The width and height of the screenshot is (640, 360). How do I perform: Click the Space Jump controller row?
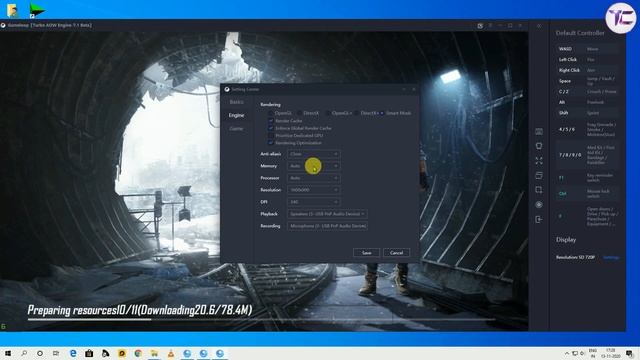pyautogui.click(x=587, y=81)
